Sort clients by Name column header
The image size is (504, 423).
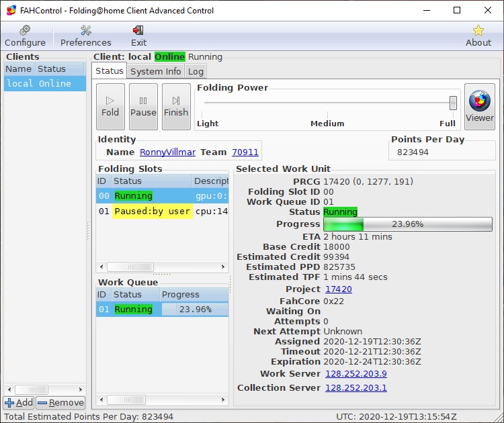click(19, 68)
